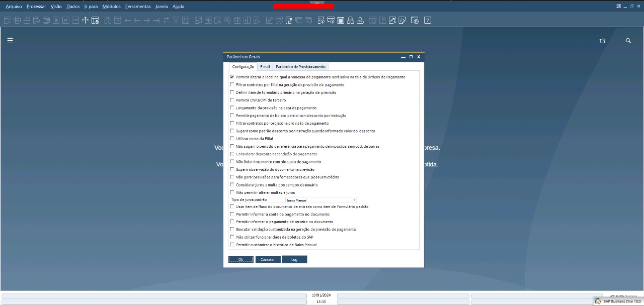Click the Lock Screen toolbar icon
The height and width of the screenshot is (306, 644).
coord(95,20)
